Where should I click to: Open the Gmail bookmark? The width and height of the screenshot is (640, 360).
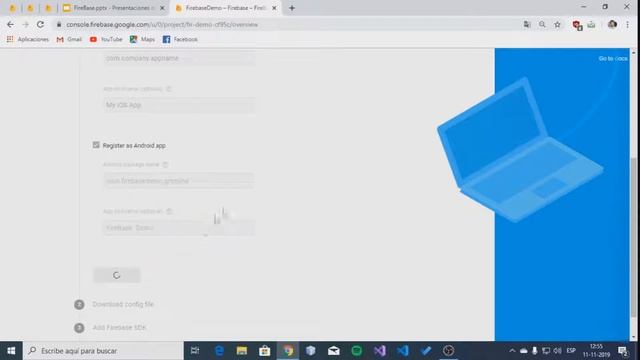[69, 39]
